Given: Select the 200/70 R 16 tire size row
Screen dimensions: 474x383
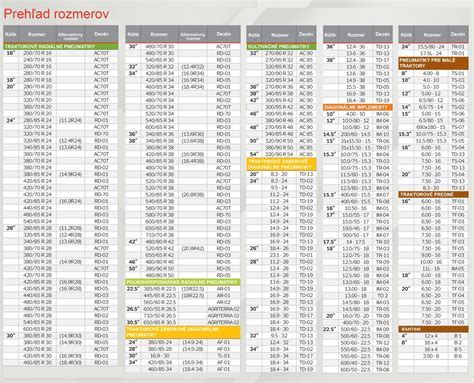Looking at the screenshot, I should pos(61,53).
